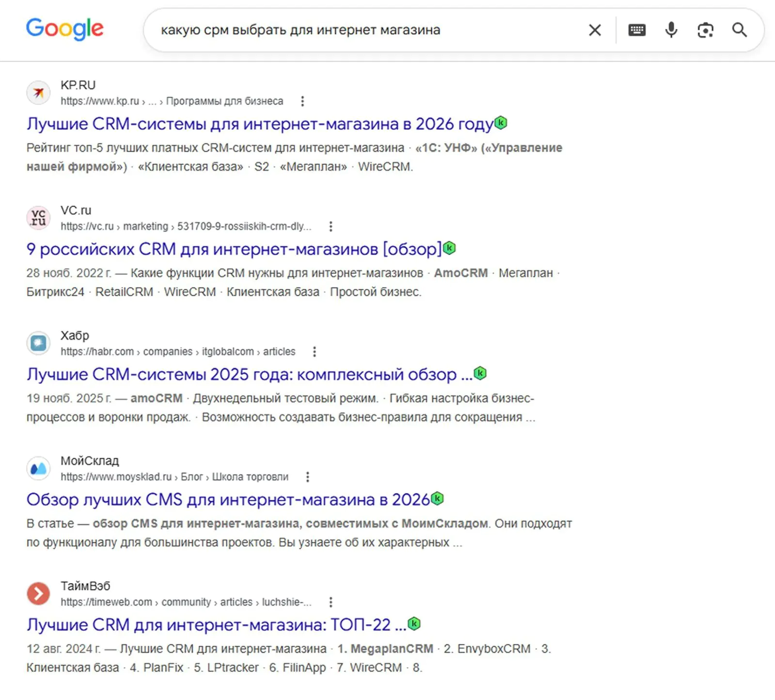This screenshot has width=775, height=700.
Task: Click the habr.com companies itglobalcom breadcrumb URL
Action: pos(178,351)
